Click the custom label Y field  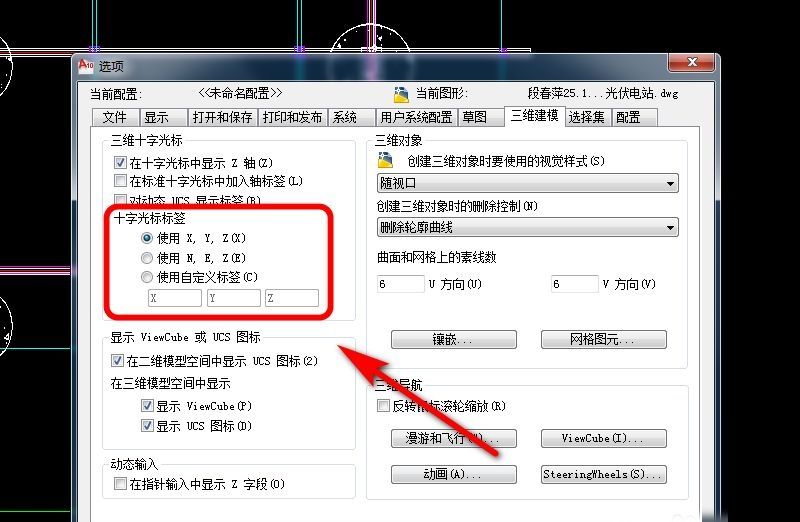pos(234,298)
